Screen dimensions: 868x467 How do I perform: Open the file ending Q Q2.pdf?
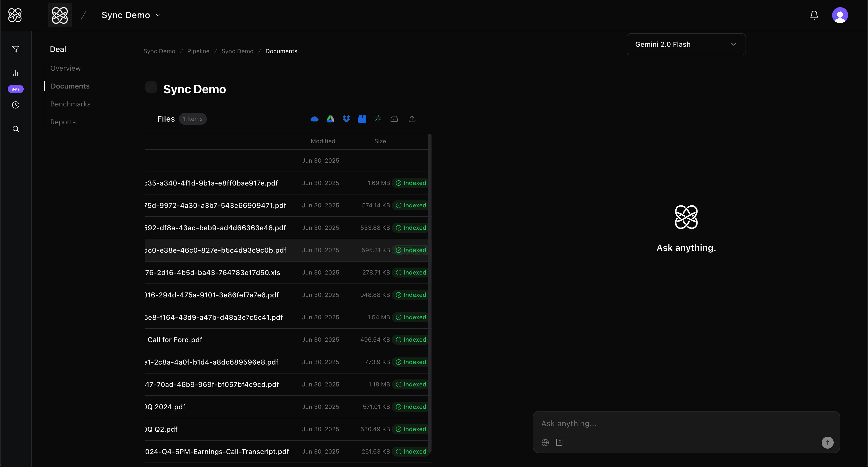click(x=162, y=429)
